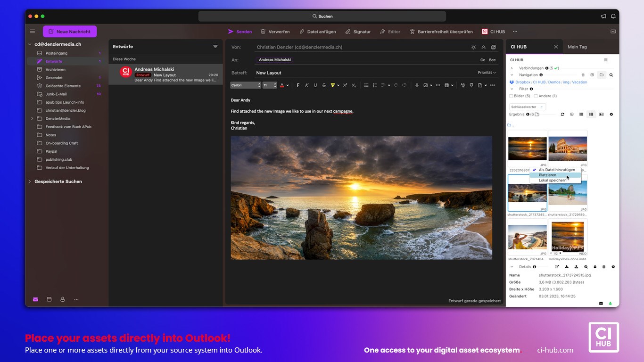Image resolution: width=644 pixels, height=362 pixels.
Task: Collapse the Details section
Action: pos(512,267)
